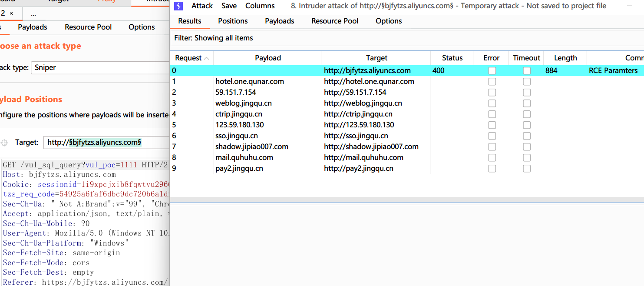
Task: Toggle Timeout checkbox for shadow.jipiao007.com row
Action: tap(527, 146)
